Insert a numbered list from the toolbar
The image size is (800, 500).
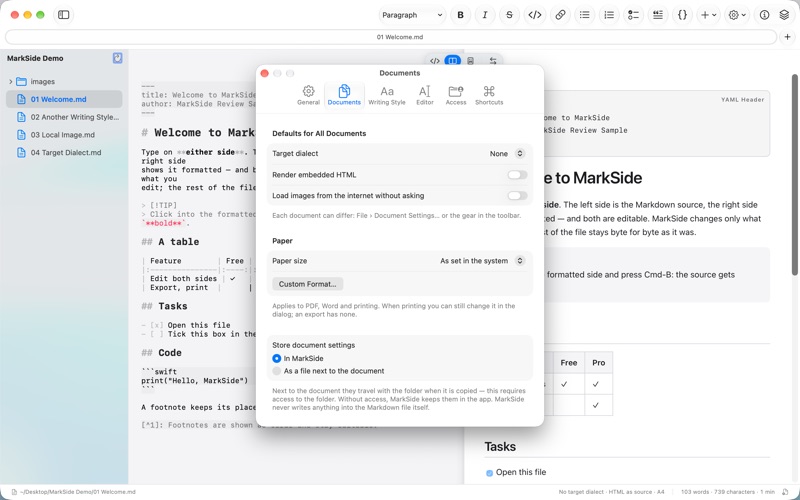click(x=609, y=15)
